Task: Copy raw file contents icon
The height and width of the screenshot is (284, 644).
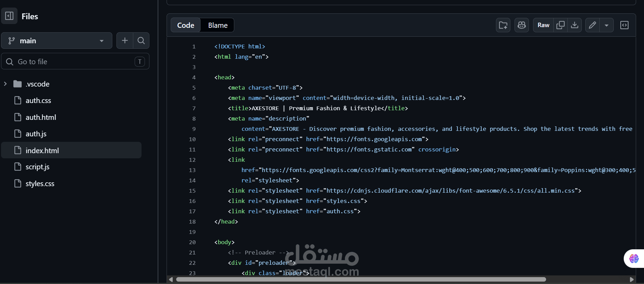Action: (561, 25)
